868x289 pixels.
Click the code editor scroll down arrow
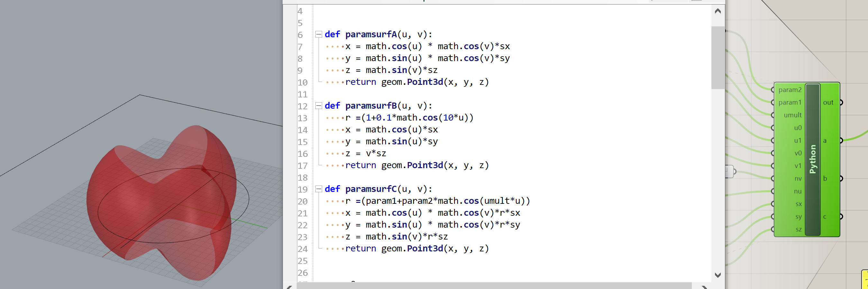pos(718,275)
